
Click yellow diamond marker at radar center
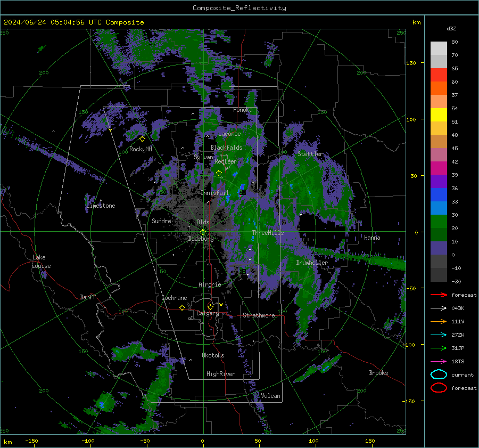pos(203,232)
